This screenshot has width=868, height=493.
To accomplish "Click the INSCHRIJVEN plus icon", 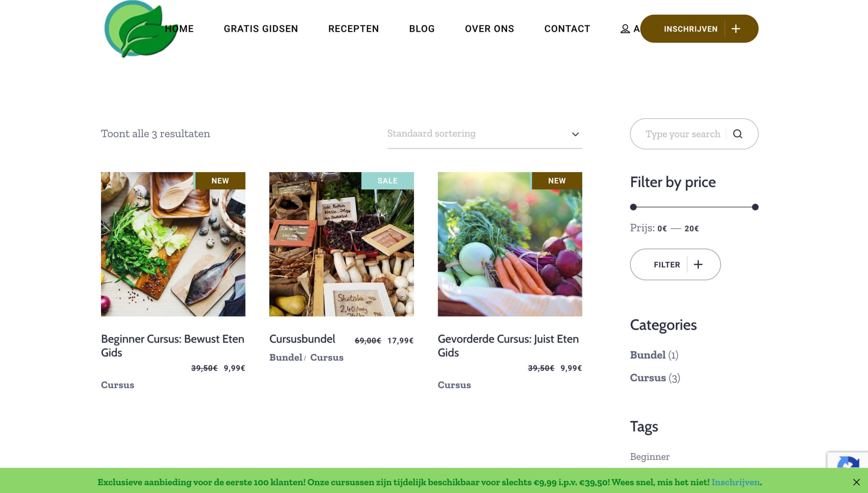I will (735, 28).
